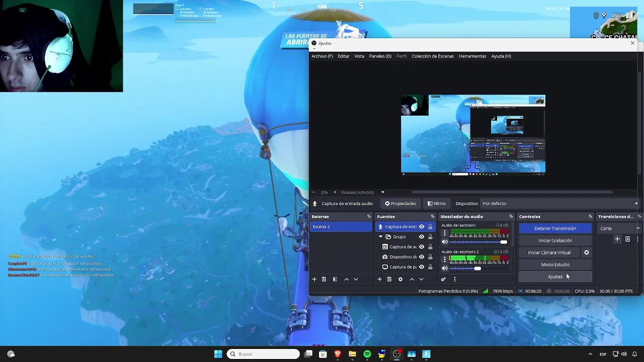644x362 pixels.
Task: Click Iniciar Grabación button
Action: pos(555,240)
